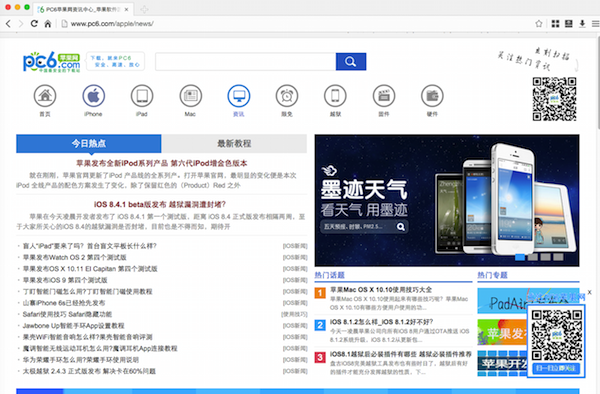Open the downloads arrow icon
600x394 pixels.
(x=582, y=24)
